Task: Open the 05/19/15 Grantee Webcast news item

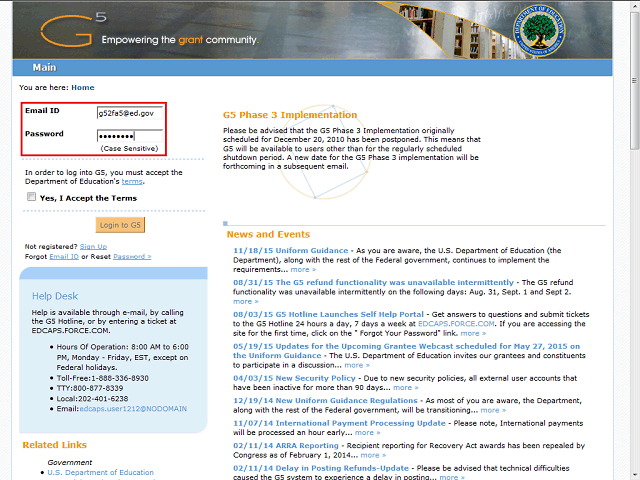Action: tap(406, 351)
